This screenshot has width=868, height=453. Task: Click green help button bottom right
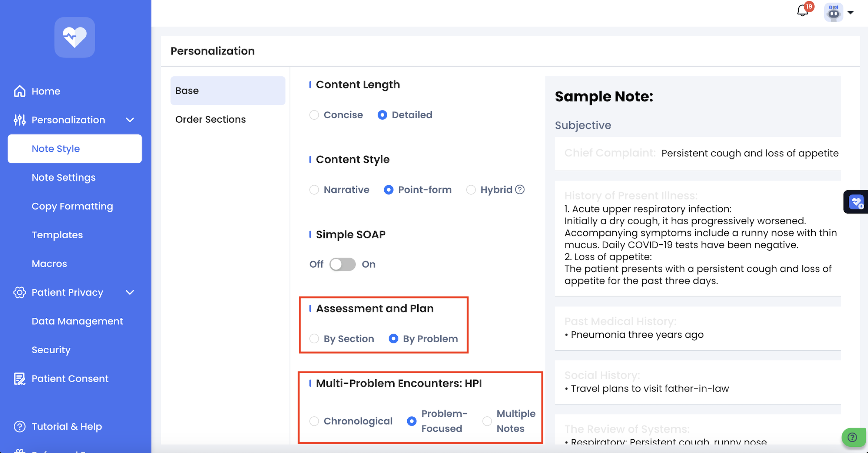coord(853,437)
